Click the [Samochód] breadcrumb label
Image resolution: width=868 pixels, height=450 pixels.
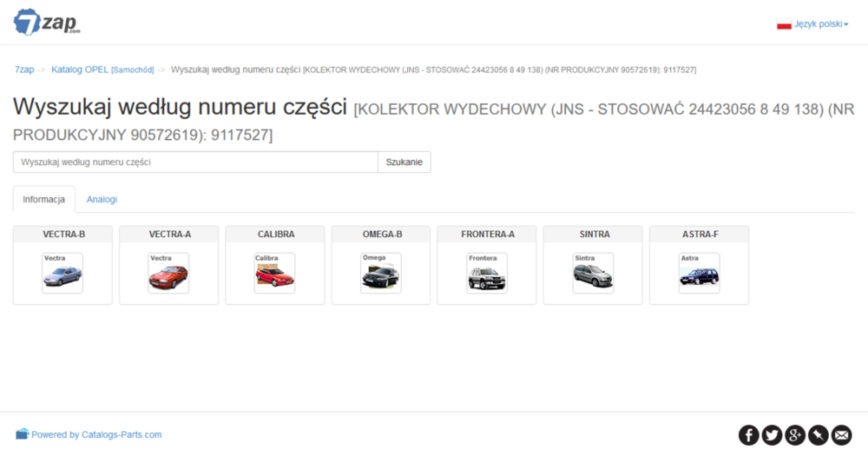coord(132,70)
